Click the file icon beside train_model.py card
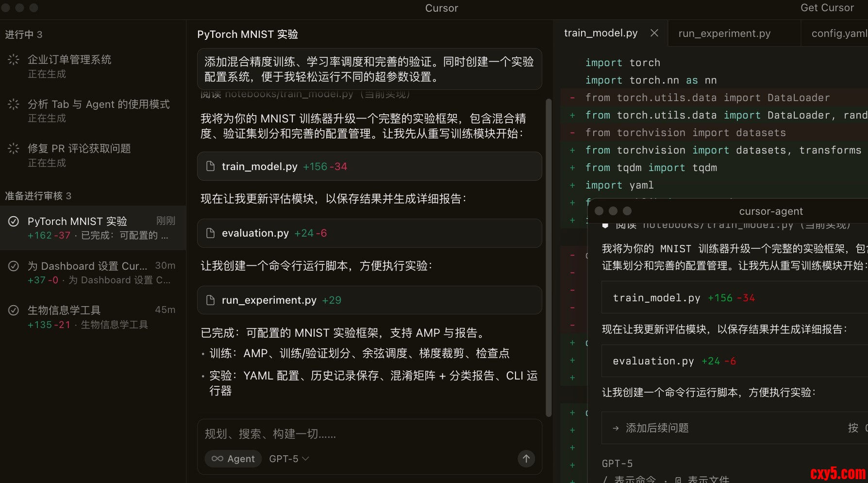The height and width of the screenshot is (483, 868). click(210, 166)
